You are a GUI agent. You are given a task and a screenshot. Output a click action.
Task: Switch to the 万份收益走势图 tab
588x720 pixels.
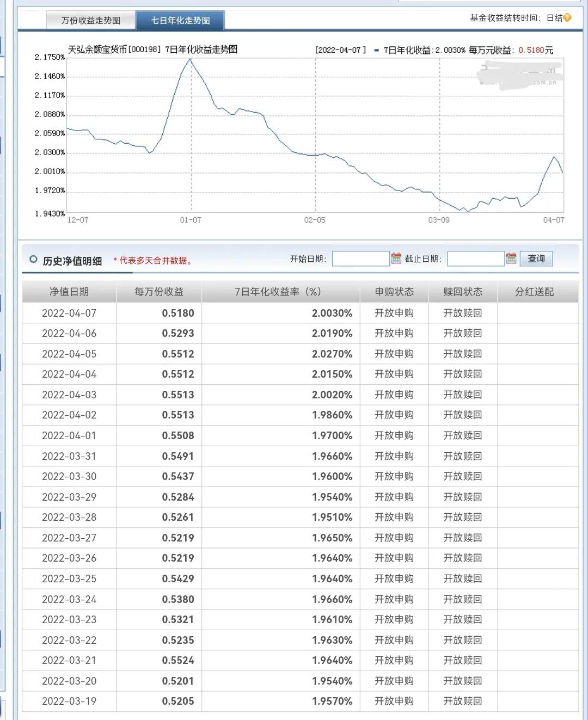pyautogui.click(x=90, y=19)
